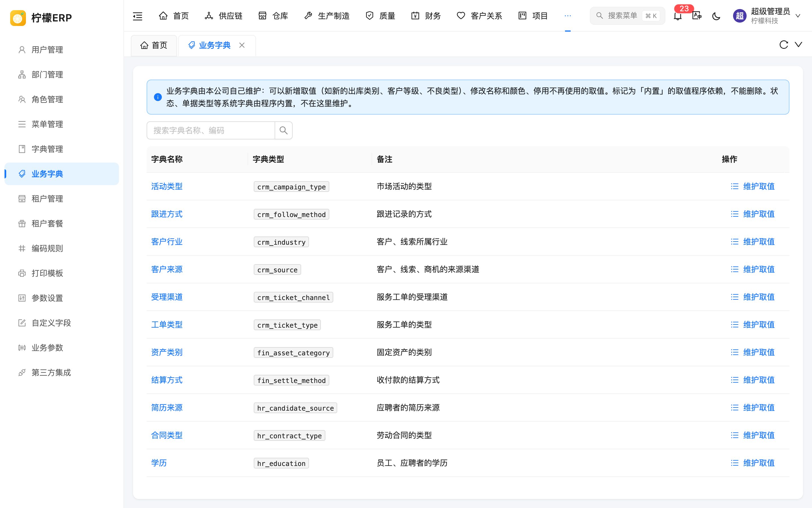Expand the tab options chevron beside refresh
Screen dimensions: 812x508
pyautogui.click(x=798, y=45)
